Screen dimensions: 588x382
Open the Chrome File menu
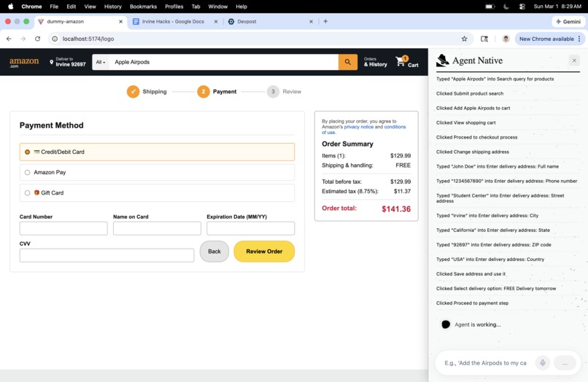54,7
